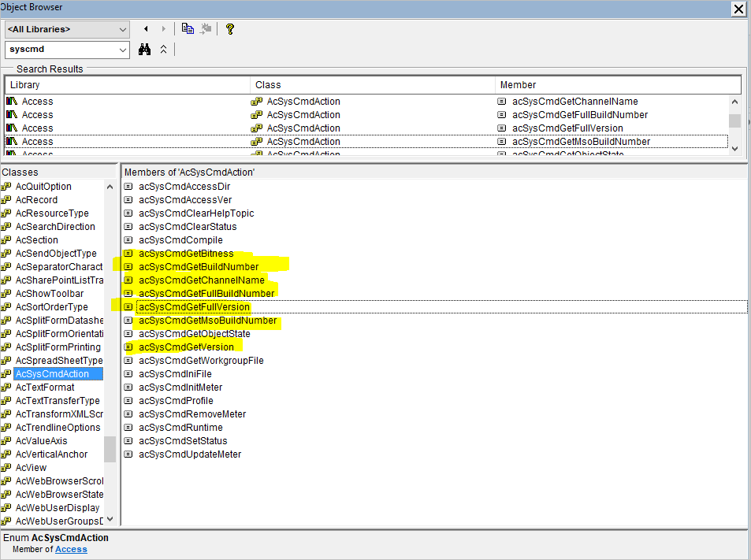Select search result acSysCmdGetMsoBuildNumber

pyautogui.click(x=581, y=142)
